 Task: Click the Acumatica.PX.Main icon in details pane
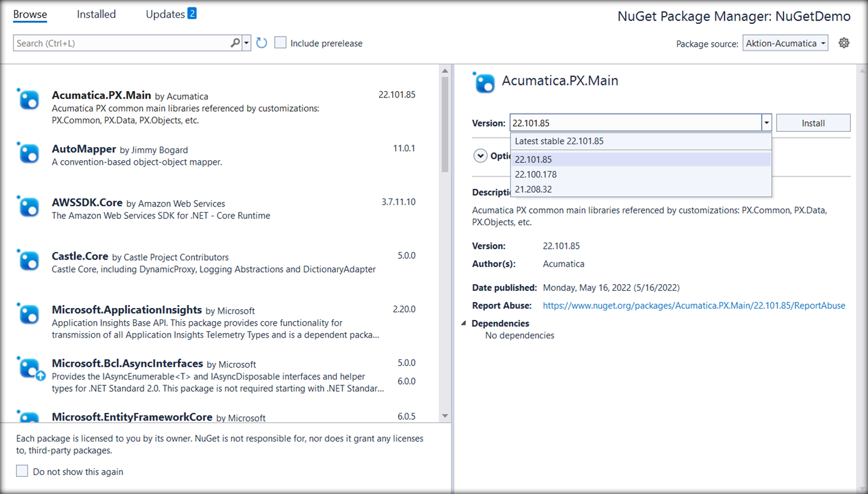point(484,83)
